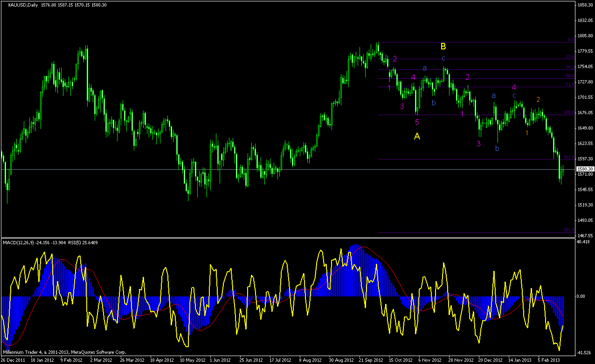The height and width of the screenshot is (364, 595).
Task: Select the orange wave 2 label
Action: 538,99
